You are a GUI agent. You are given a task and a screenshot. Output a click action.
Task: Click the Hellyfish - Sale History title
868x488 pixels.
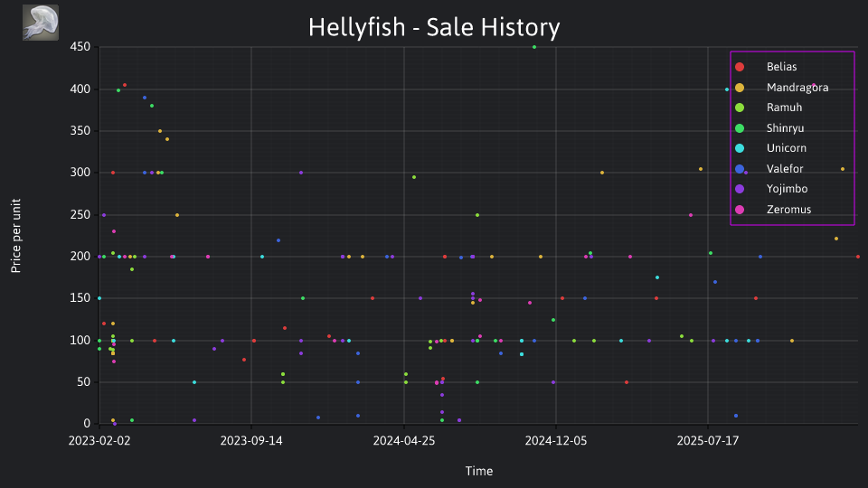(x=434, y=27)
